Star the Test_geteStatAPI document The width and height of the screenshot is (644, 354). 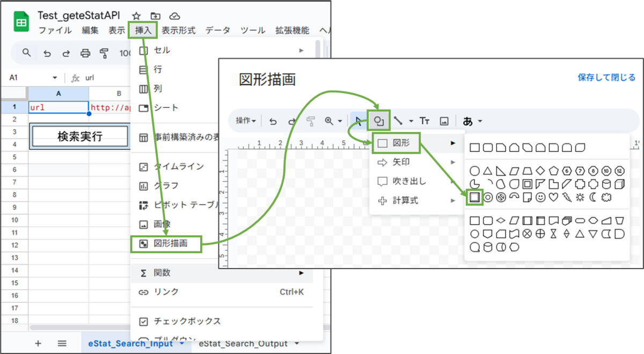136,16
